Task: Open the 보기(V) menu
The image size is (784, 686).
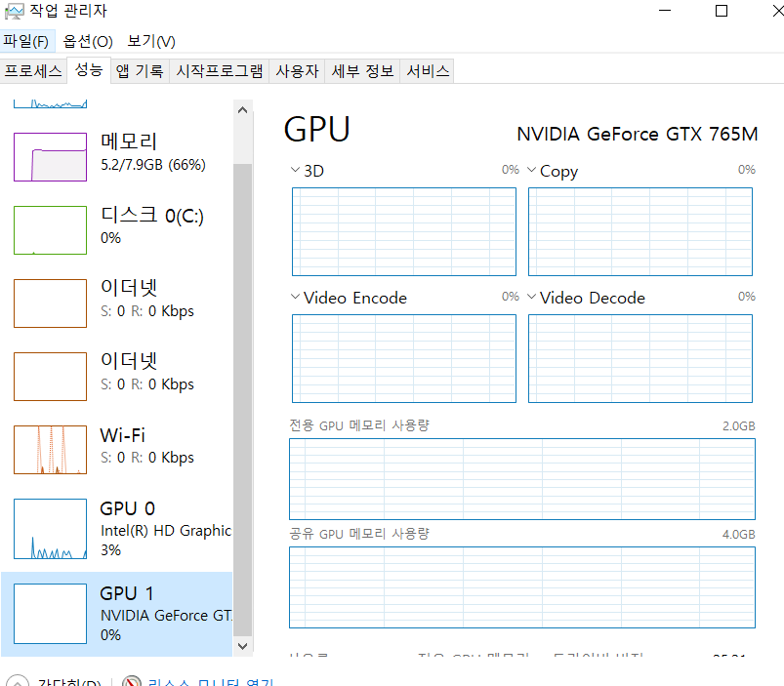Action: (x=151, y=41)
